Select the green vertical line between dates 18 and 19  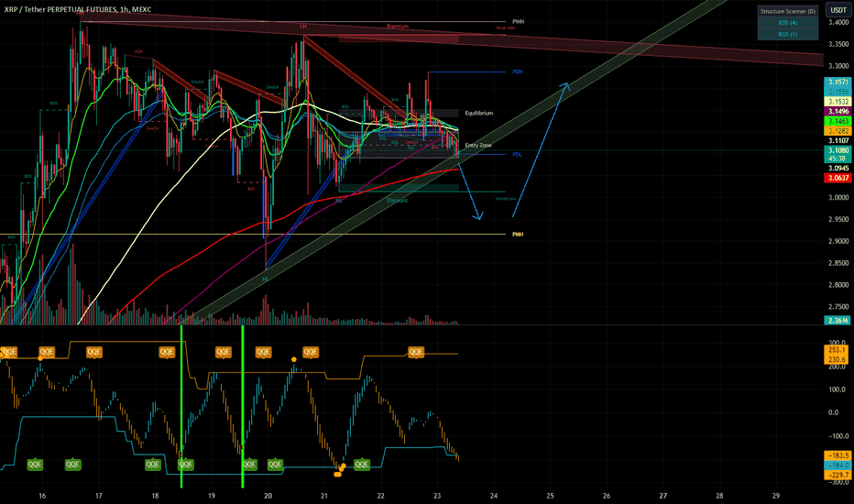pos(181,407)
